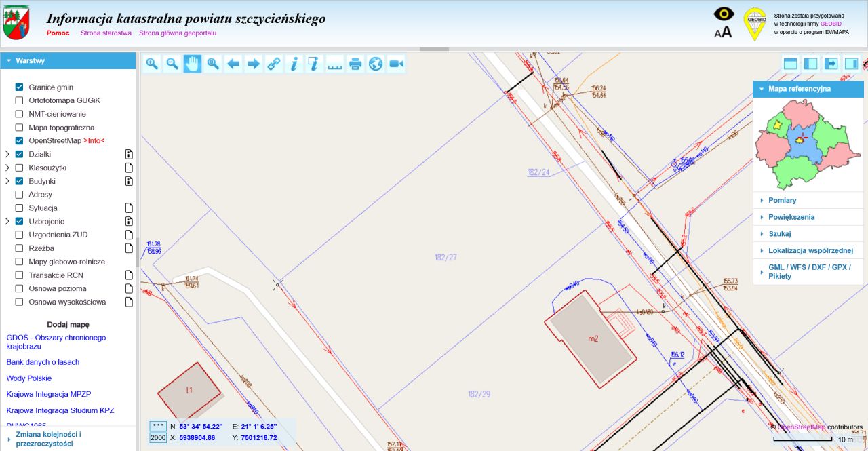Screen dimensions: 868x451
Task: Open the Klasoużytki layer document icon
Action: click(x=129, y=168)
